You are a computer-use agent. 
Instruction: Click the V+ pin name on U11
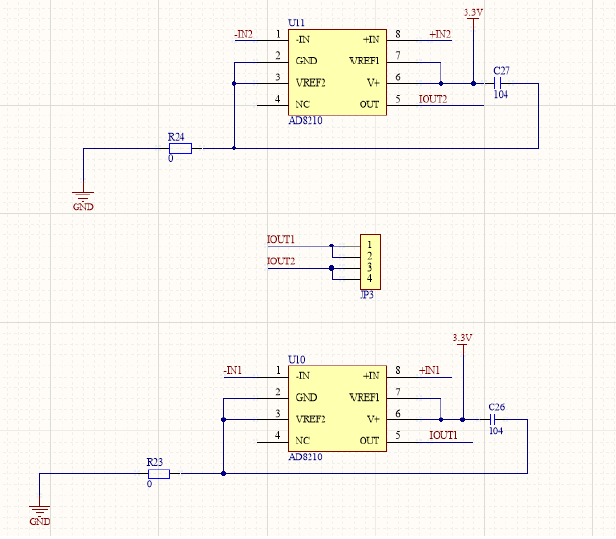373,83
